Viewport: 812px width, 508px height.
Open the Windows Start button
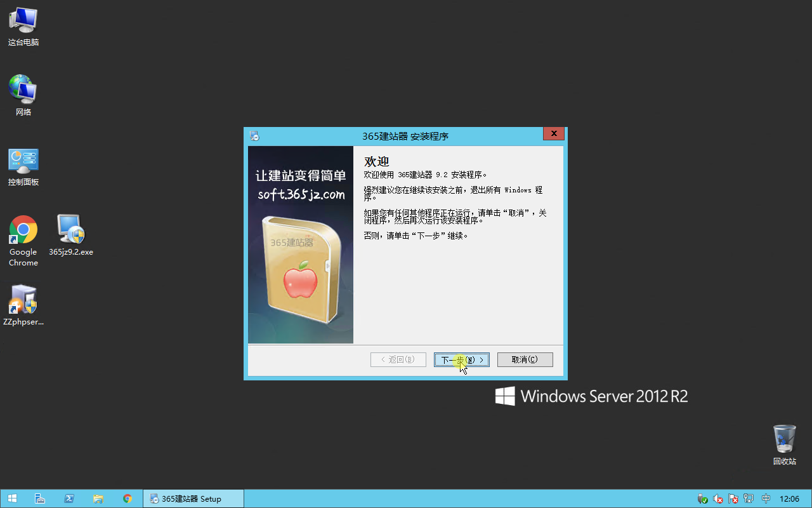12,498
